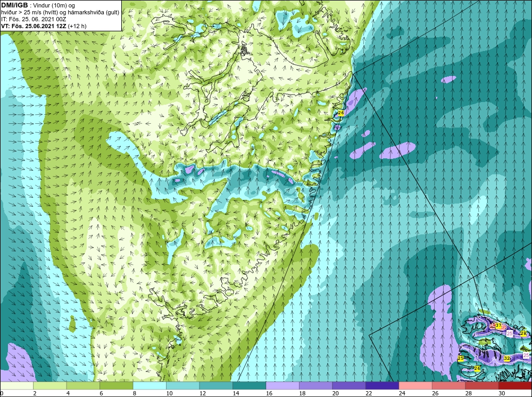Click the 'VT: Fös. 25.06.2021 12Z' line
This screenshot has height=397, width=532.
[34, 26]
